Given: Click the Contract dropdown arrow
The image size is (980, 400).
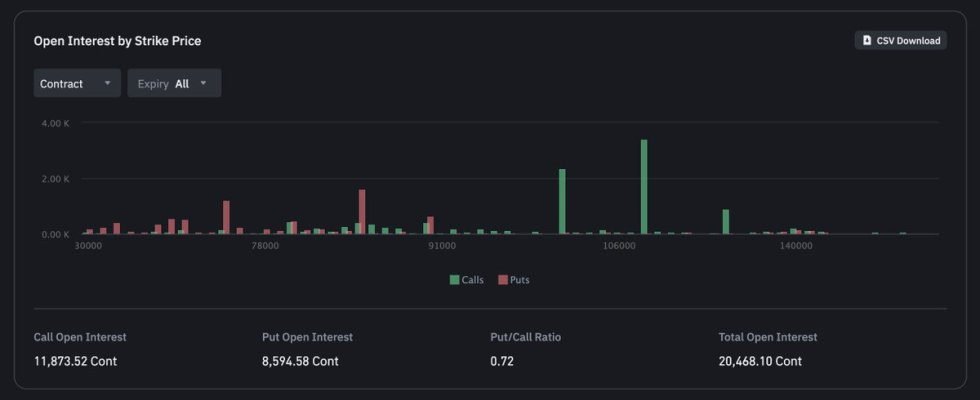Looking at the screenshot, I should tap(107, 84).
